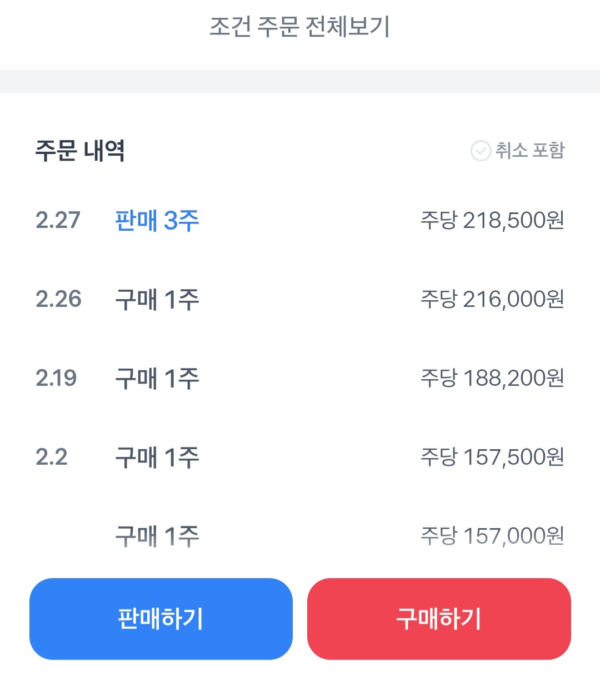Screen dimensions: 600x700
Task: Toggle the 취소 포함 checkmark icon
Action: pyautogui.click(x=481, y=151)
